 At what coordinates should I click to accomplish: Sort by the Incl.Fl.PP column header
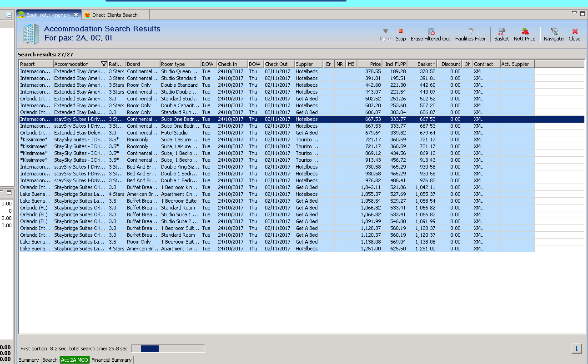pyautogui.click(x=395, y=64)
